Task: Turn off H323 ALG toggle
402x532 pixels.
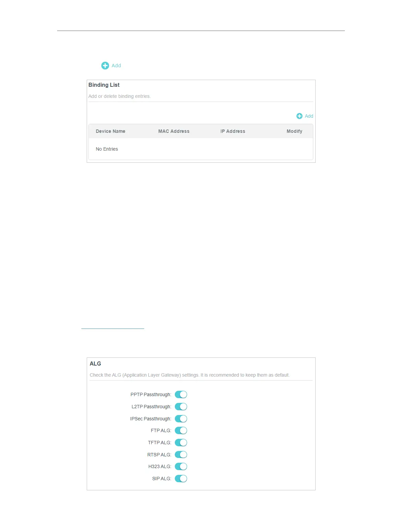Action: pyautogui.click(x=181, y=466)
